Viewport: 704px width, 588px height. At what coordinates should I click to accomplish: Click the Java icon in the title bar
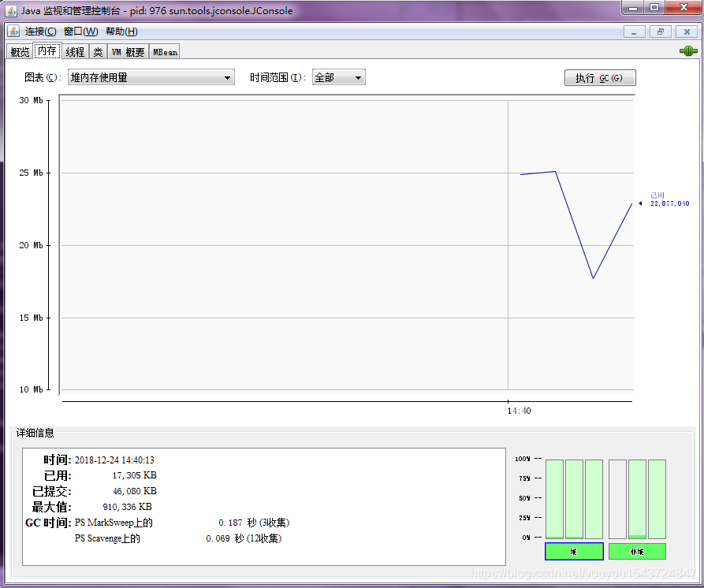(10, 9)
